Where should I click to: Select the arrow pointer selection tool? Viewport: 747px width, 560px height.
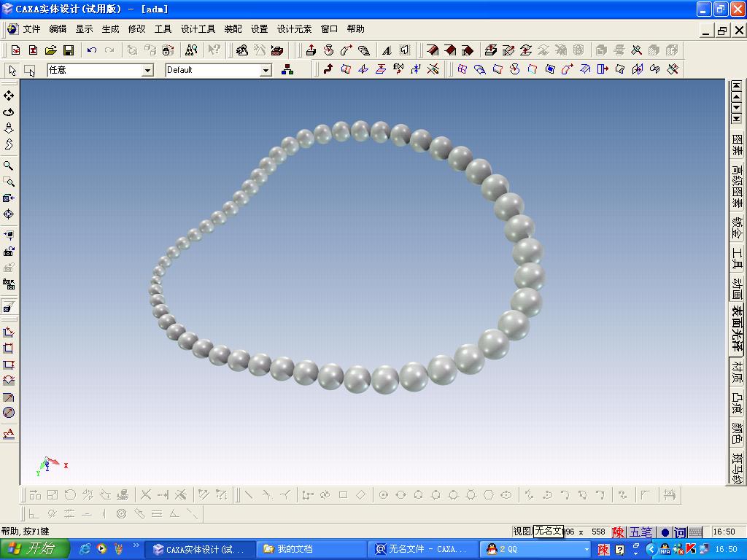coord(12,71)
